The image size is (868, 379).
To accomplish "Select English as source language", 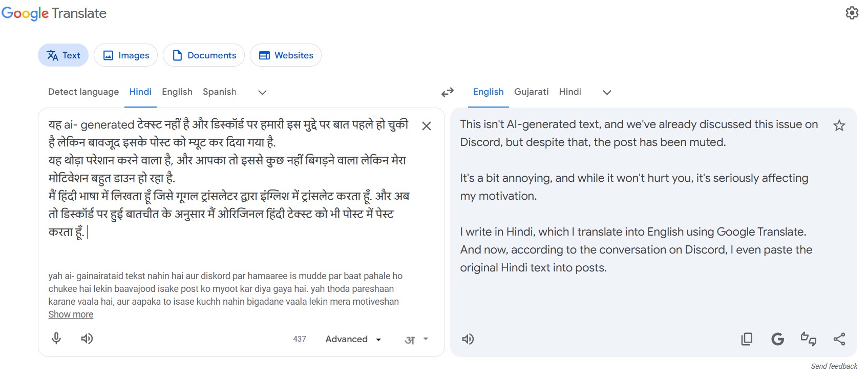I will tap(177, 92).
